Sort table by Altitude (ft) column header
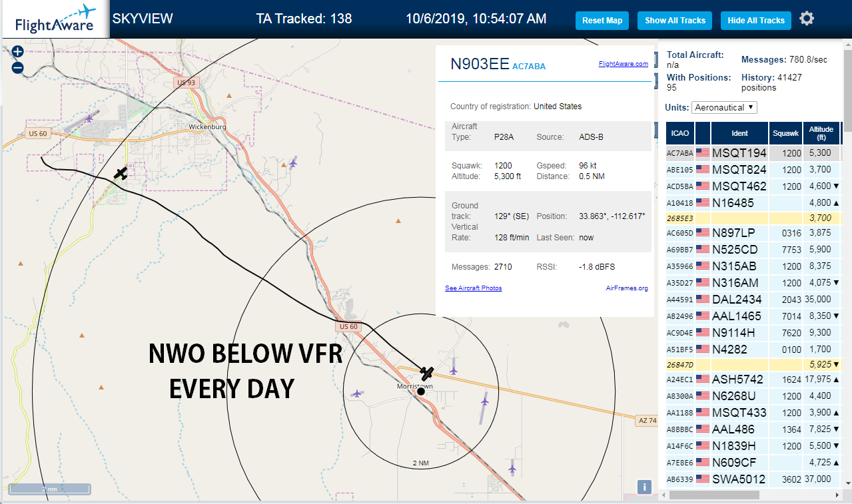Image resolution: width=852 pixels, height=504 pixels. (821, 133)
